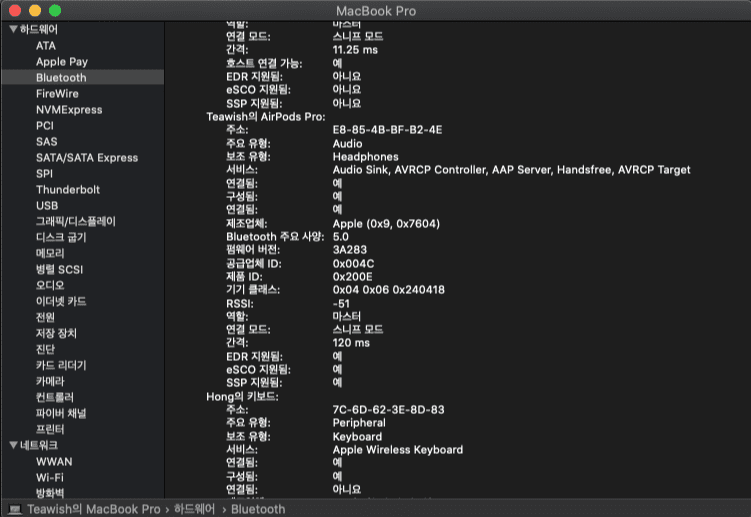Open 전원 in the sidebar
The width and height of the screenshot is (751, 517).
pos(45,318)
